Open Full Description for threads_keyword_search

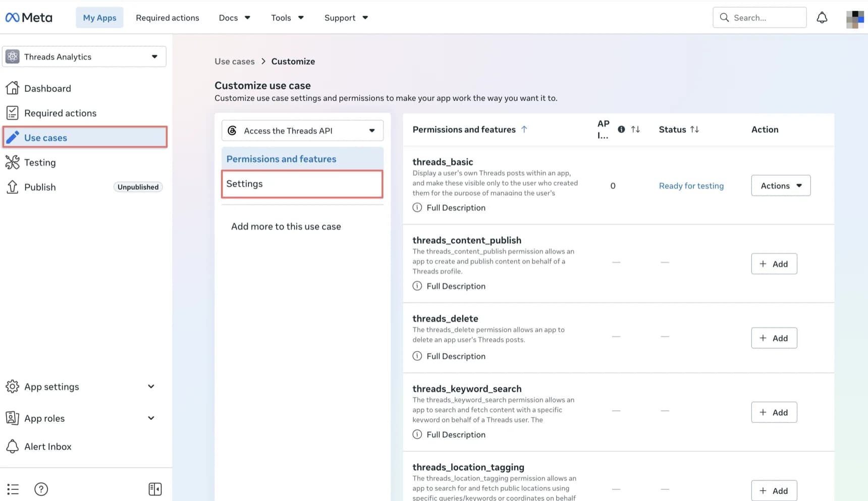point(449,434)
